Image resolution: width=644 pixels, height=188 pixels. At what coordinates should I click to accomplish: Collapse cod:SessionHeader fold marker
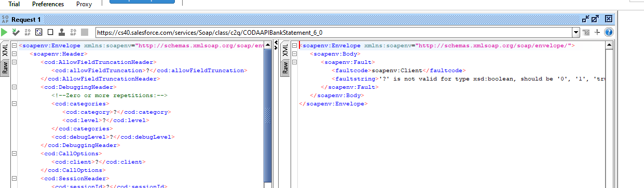point(14,178)
